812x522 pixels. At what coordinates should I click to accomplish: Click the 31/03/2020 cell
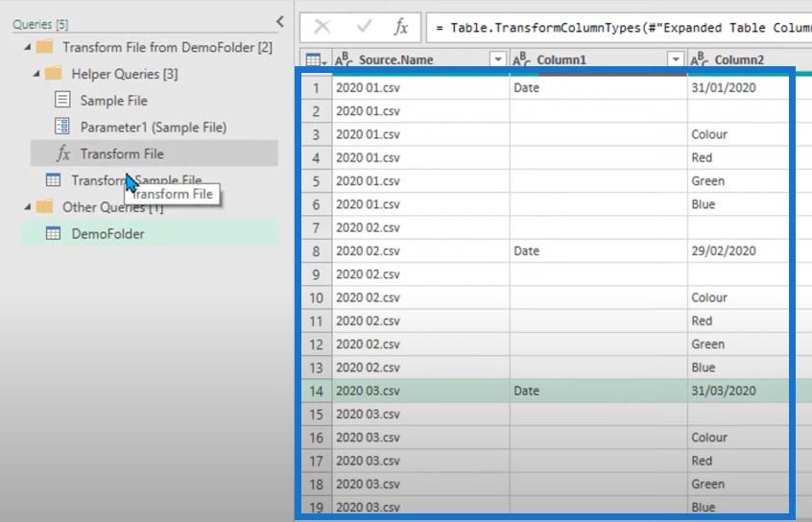(738, 391)
